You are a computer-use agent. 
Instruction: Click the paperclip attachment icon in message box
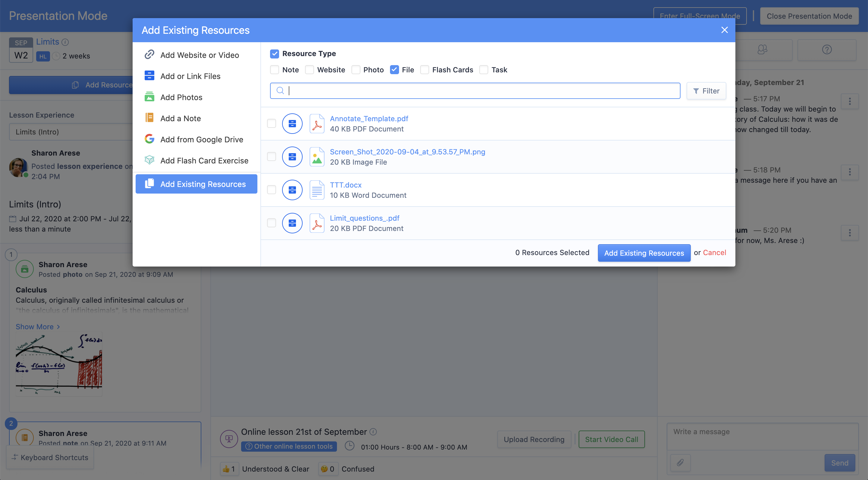pos(680,463)
